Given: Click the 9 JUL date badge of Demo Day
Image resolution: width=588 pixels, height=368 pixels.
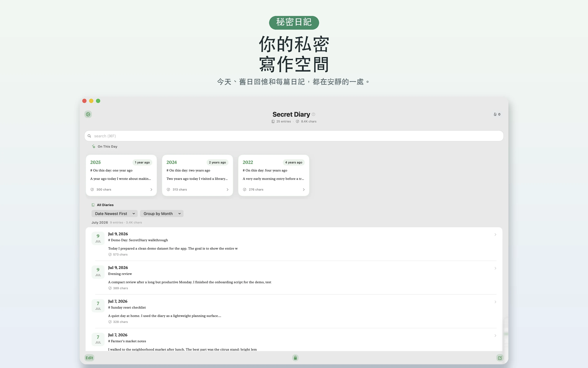Looking at the screenshot, I should click(98, 238).
